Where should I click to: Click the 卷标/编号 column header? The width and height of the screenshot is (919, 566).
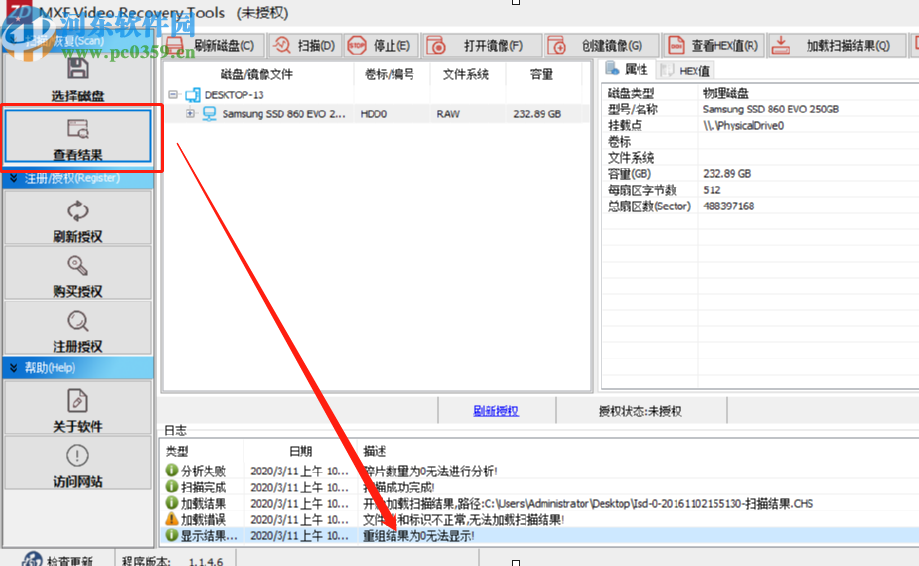[x=390, y=74]
